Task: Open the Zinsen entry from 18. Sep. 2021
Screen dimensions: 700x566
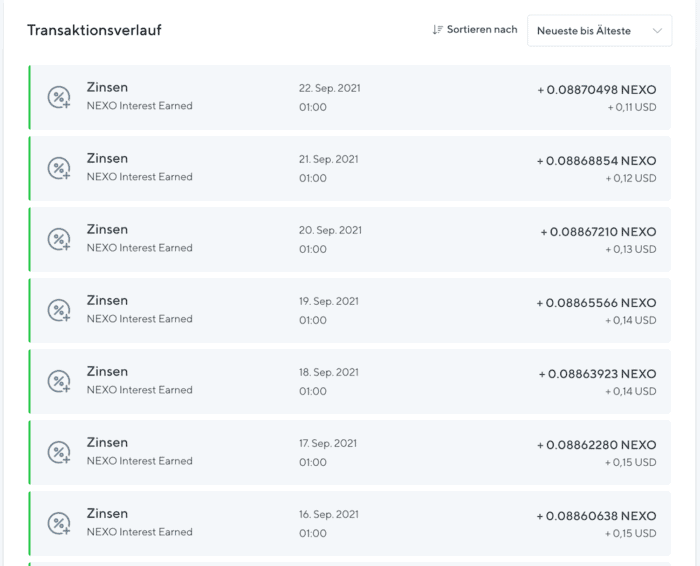Action: click(350, 381)
